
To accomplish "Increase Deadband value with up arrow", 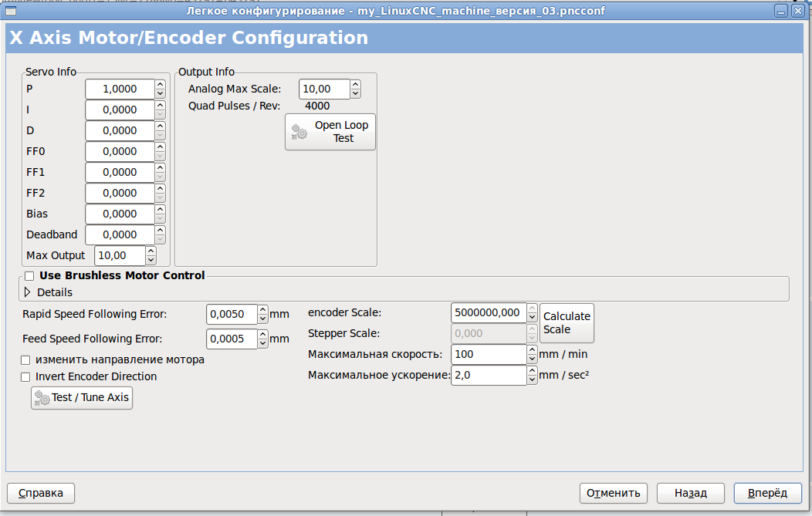I will tap(160, 230).
